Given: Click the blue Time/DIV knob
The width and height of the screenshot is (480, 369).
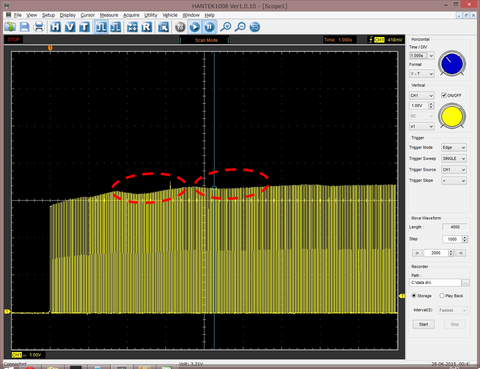Looking at the screenshot, I should point(452,64).
